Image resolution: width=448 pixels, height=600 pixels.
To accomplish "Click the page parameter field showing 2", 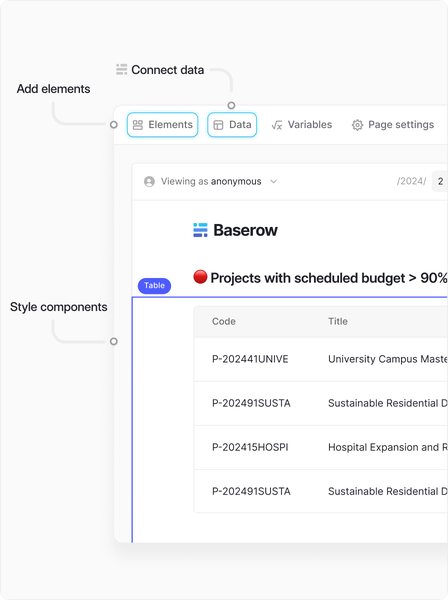I will click(x=440, y=181).
